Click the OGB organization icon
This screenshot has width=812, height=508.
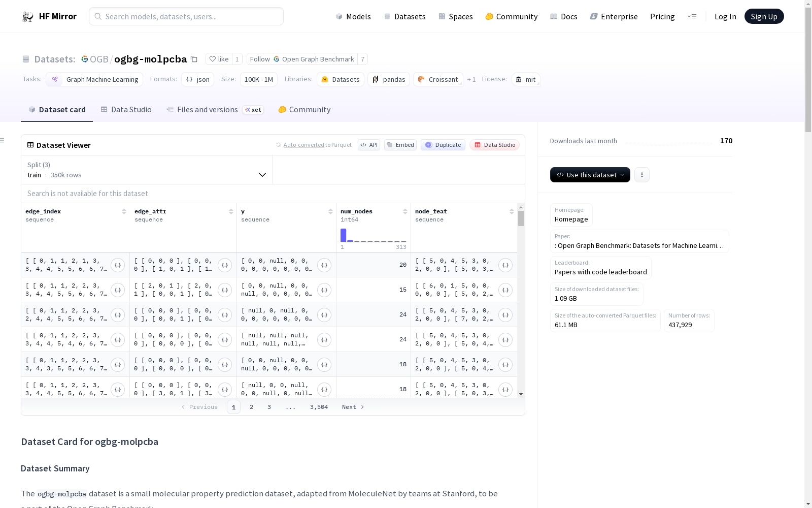[85, 59]
